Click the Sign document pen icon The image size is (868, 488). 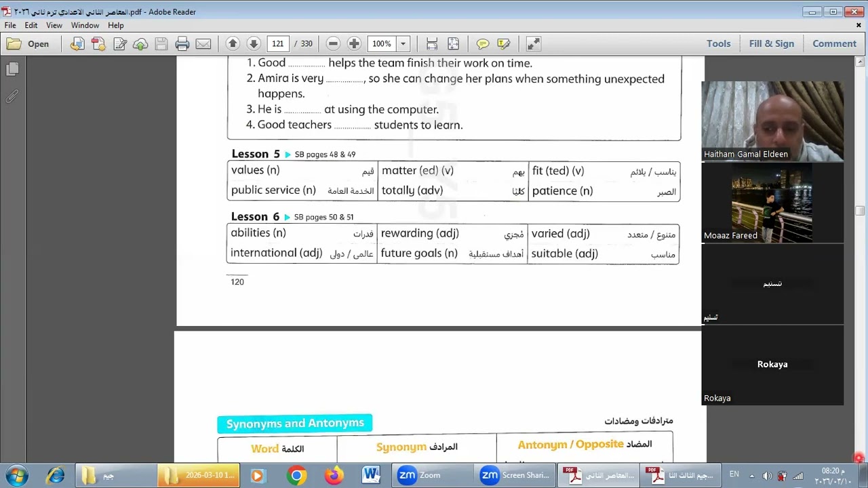click(x=120, y=44)
